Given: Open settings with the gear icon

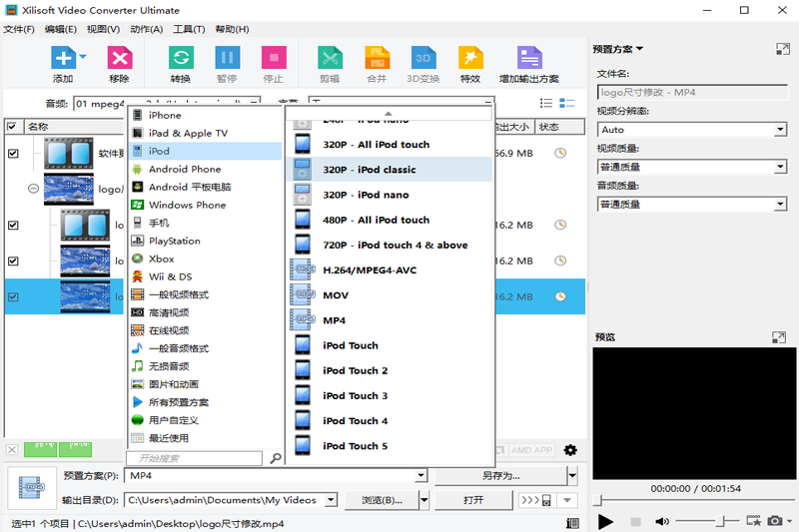Looking at the screenshot, I should click(571, 450).
